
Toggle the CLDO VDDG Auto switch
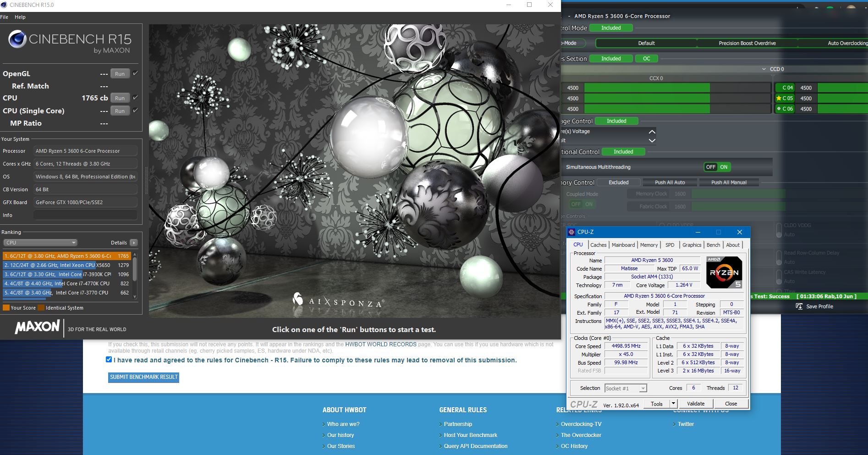point(779,230)
